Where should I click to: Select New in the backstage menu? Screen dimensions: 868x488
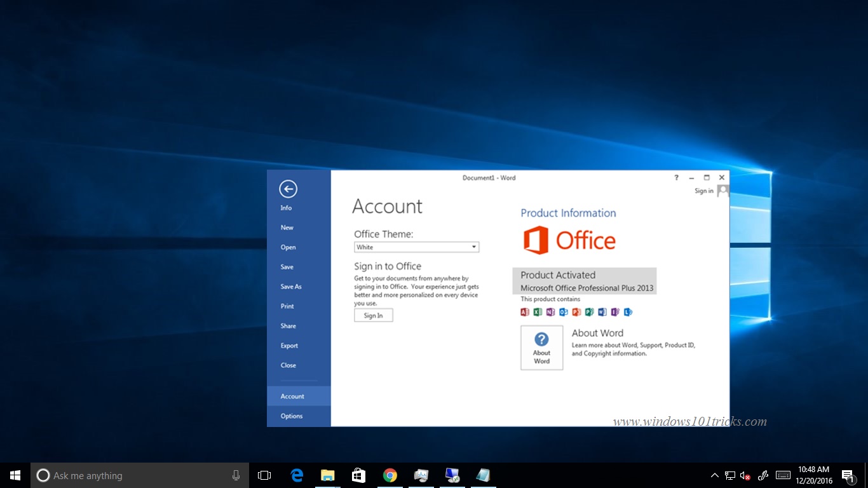287,227
